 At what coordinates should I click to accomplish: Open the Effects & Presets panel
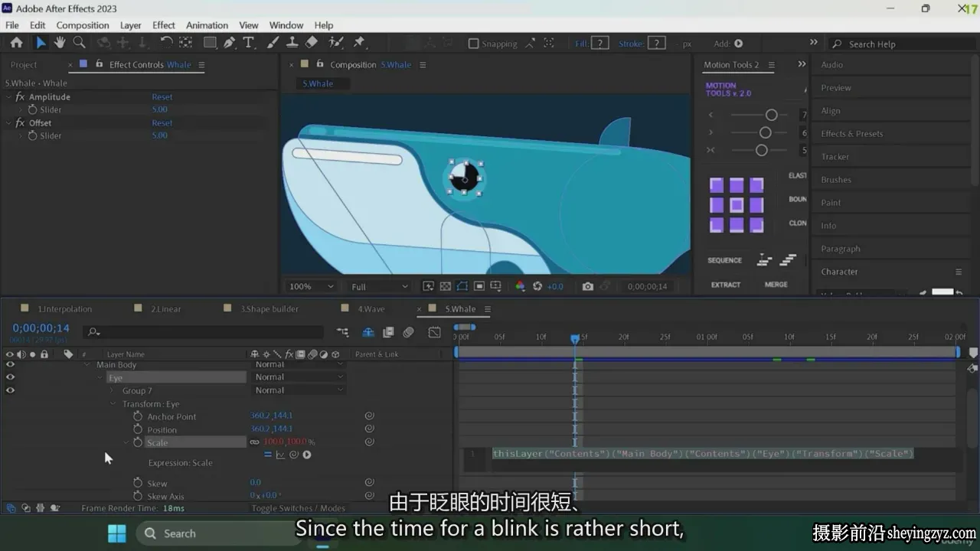point(851,134)
